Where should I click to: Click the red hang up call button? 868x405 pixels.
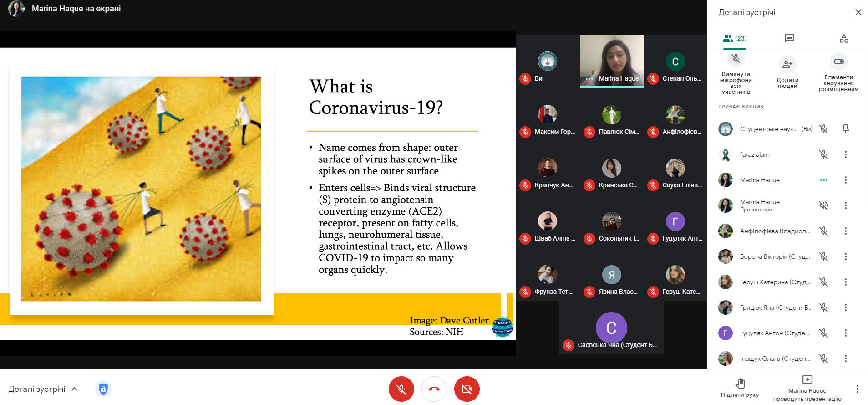point(434,389)
